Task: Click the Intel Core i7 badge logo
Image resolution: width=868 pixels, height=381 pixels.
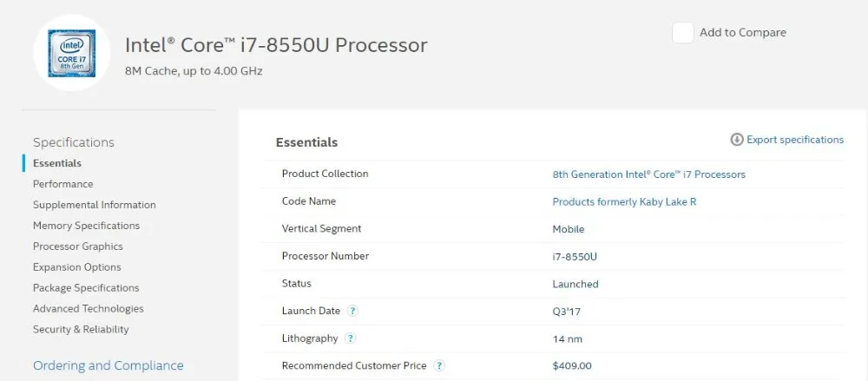Action: coord(71,52)
